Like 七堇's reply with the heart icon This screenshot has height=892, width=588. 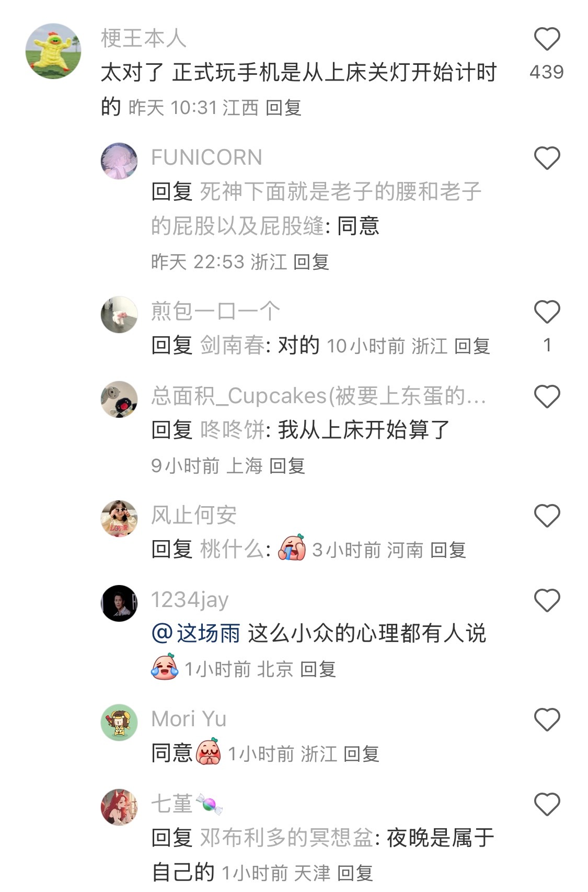point(547,804)
